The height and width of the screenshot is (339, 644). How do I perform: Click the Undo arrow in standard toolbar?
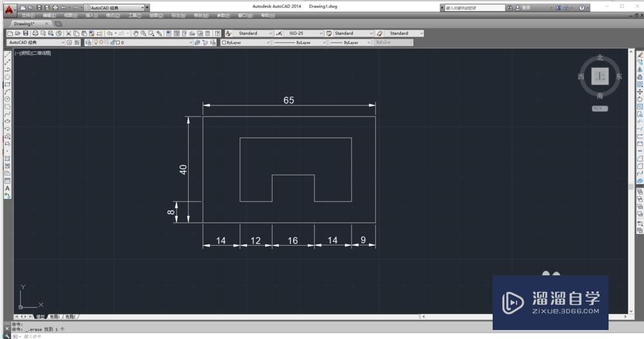pos(109,33)
